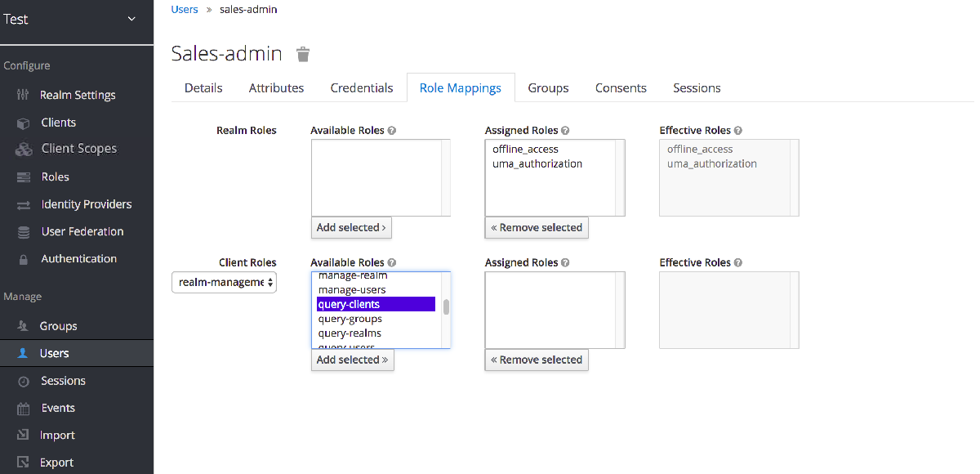Switch to the Details tab

203,88
